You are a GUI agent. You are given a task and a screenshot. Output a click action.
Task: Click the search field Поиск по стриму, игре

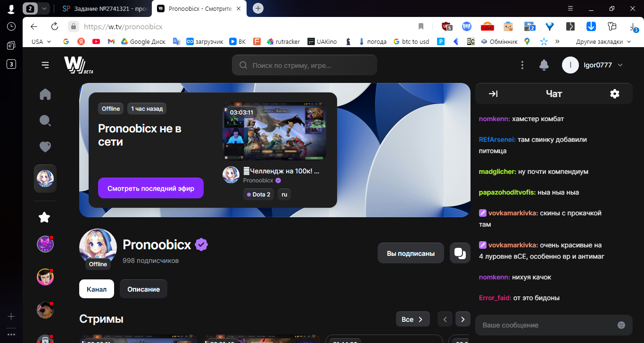coord(305,65)
